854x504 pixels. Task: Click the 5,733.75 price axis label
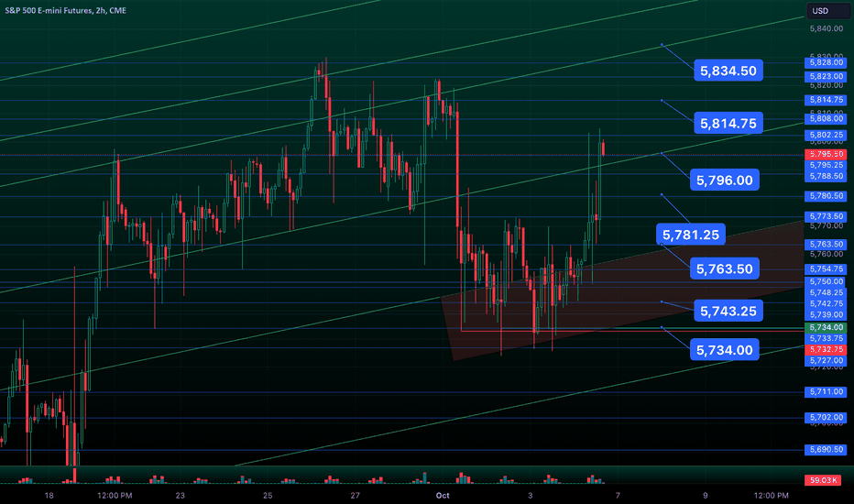[826, 339]
